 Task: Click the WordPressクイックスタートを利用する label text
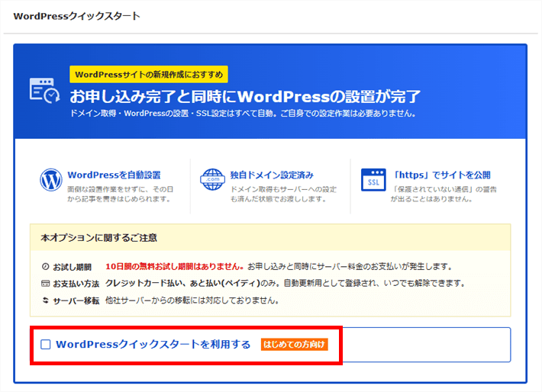point(153,345)
